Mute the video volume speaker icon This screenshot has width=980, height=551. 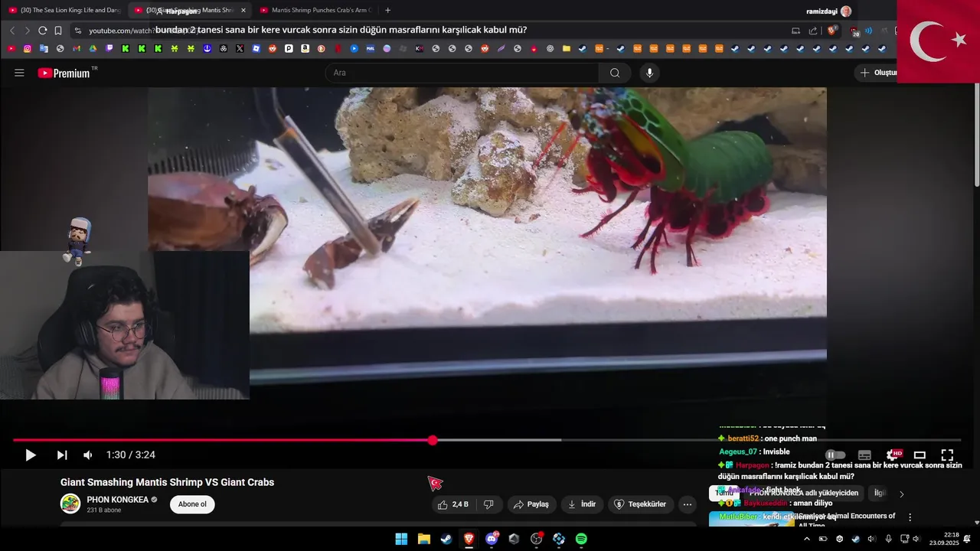[x=88, y=455]
